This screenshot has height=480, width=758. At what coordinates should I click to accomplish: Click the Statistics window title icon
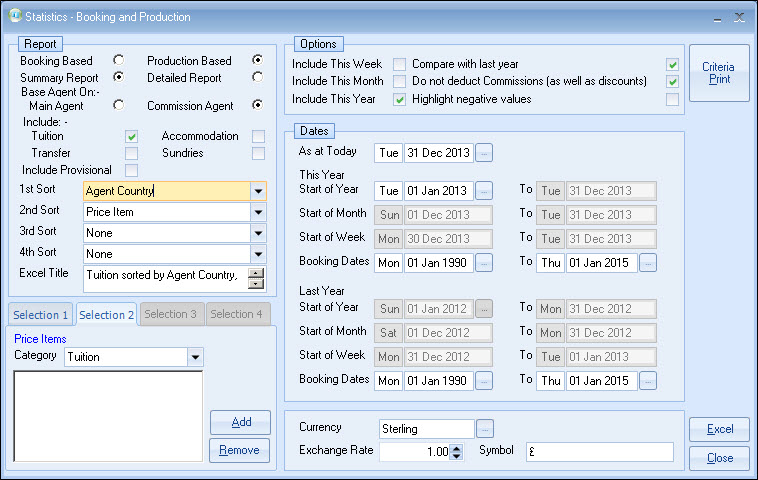click(x=14, y=17)
